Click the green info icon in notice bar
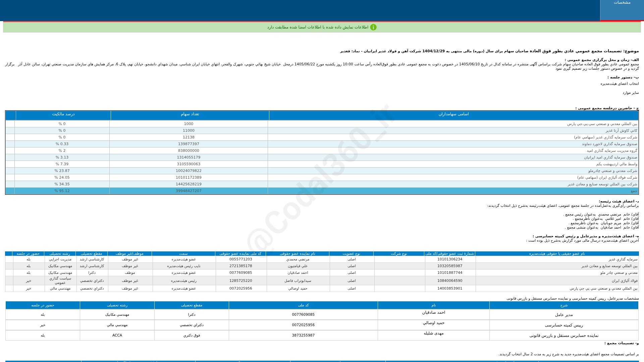The height and width of the screenshot is (362, 644). click(373, 27)
